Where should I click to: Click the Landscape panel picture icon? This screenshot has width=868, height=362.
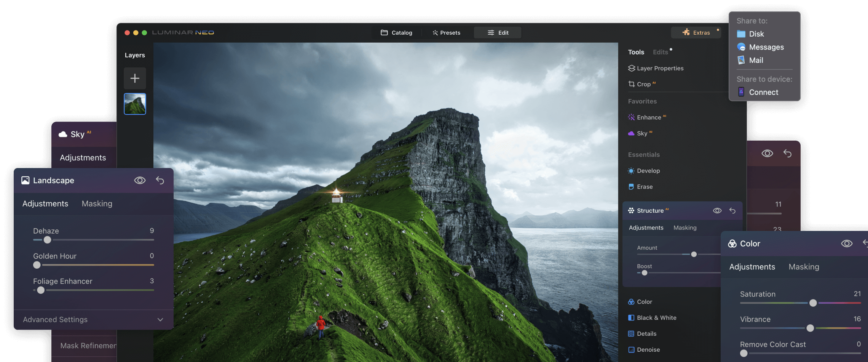[x=25, y=180]
